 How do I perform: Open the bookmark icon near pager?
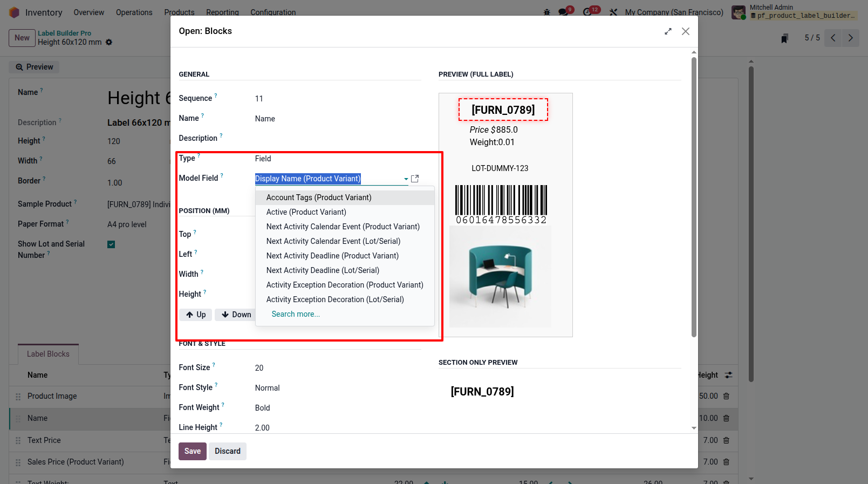[784, 38]
